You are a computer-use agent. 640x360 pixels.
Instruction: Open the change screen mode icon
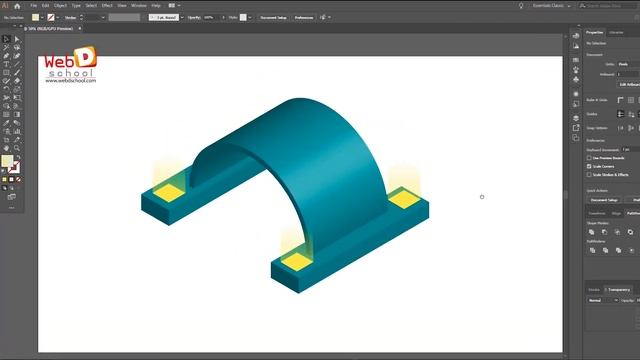tap(11, 197)
